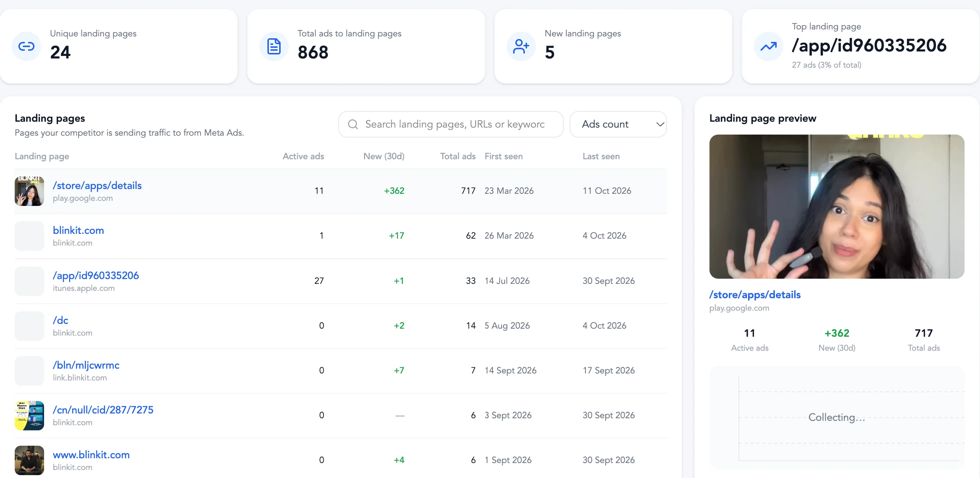Open the /bln/mljcwrmc landing page link
The width and height of the screenshot is (980, 478).
pos(86,365)
